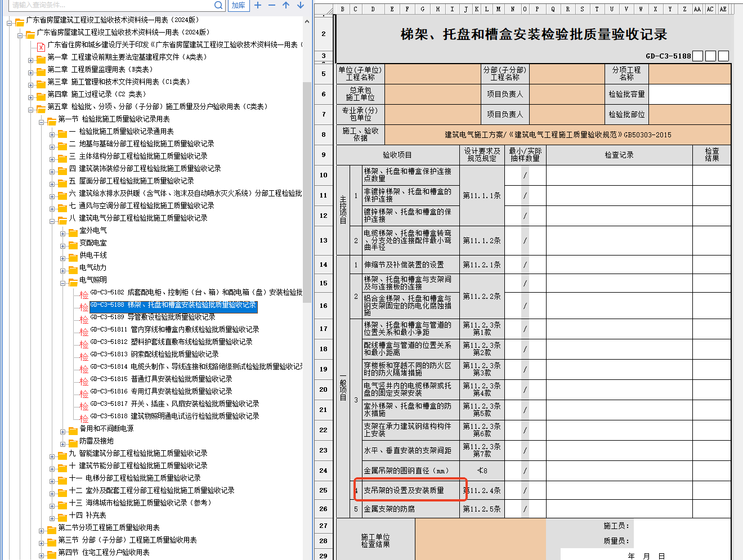Select GD-C3-5189 导管敷设 tree item
Screen dimensions: 743x560
tap(152, 317)
